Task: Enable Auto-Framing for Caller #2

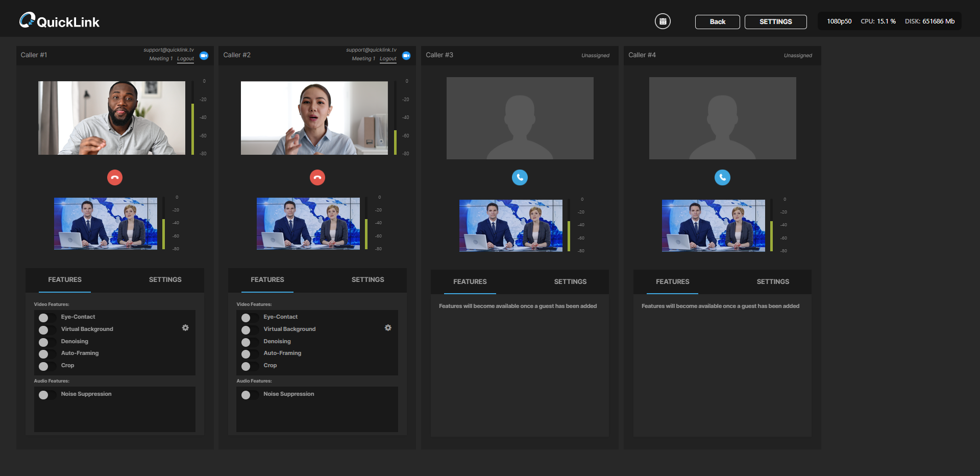Action: pyautogui.click(x=249, y=354)
